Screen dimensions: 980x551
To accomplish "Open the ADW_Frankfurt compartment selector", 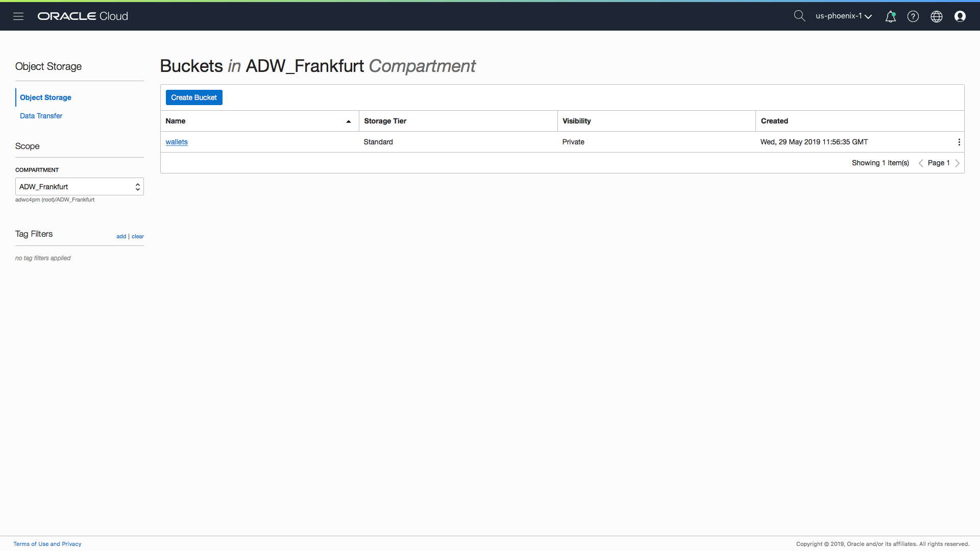I will 79,187.
